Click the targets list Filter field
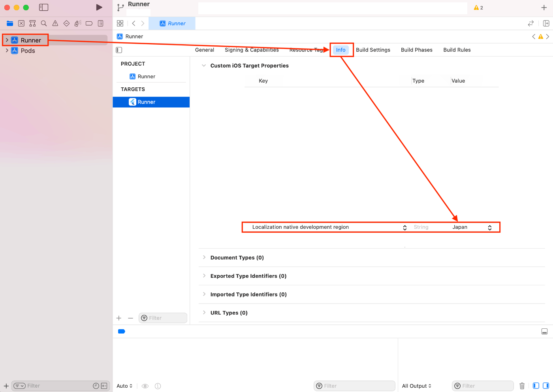The width and height of the screenshot is (553, 392). tap(163, 318)
